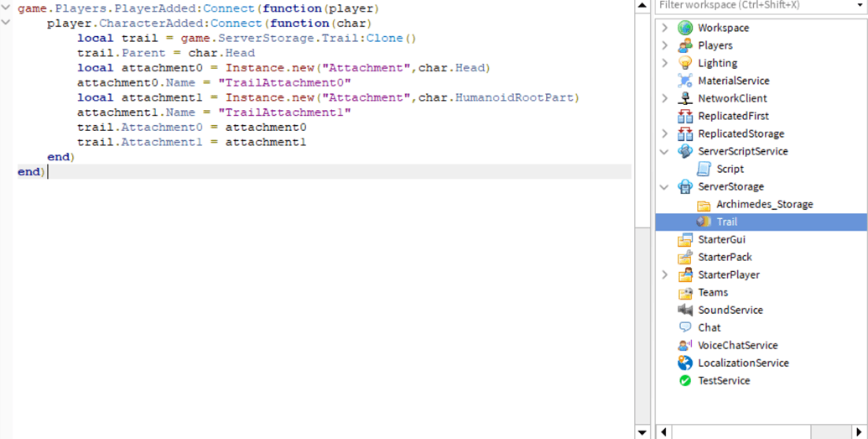Fold the PlayerAdded function code block

pos(6,8)
